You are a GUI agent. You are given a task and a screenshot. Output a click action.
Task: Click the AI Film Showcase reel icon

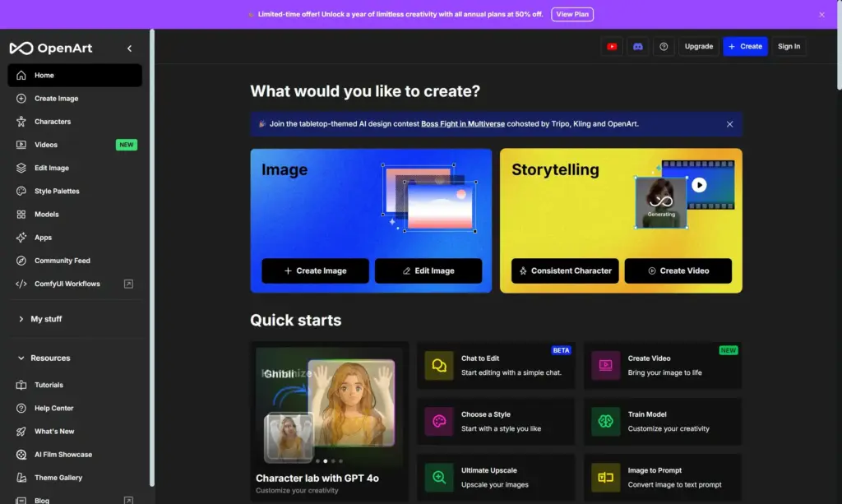[21, 455]
